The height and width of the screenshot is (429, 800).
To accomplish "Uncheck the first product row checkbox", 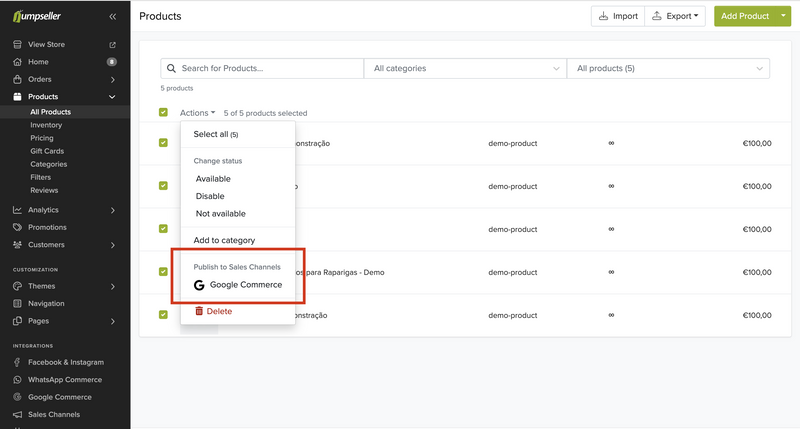I will coord(163,143).
